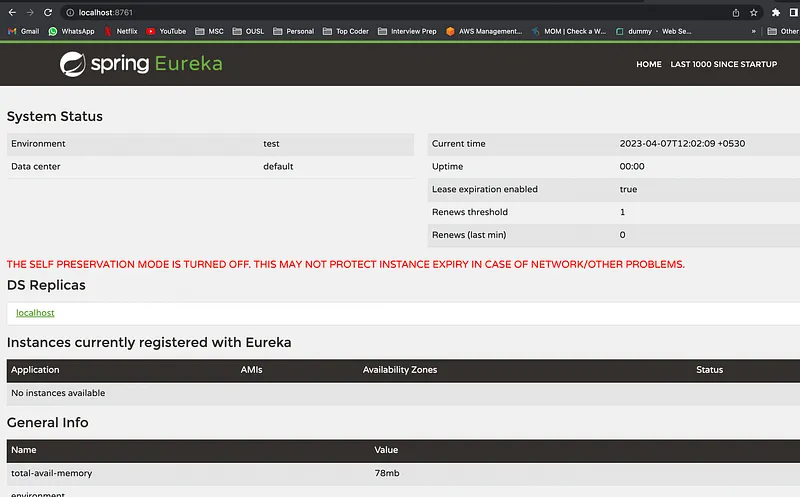Click the Status column header
The image size is (800, 497).
(709, 370)
